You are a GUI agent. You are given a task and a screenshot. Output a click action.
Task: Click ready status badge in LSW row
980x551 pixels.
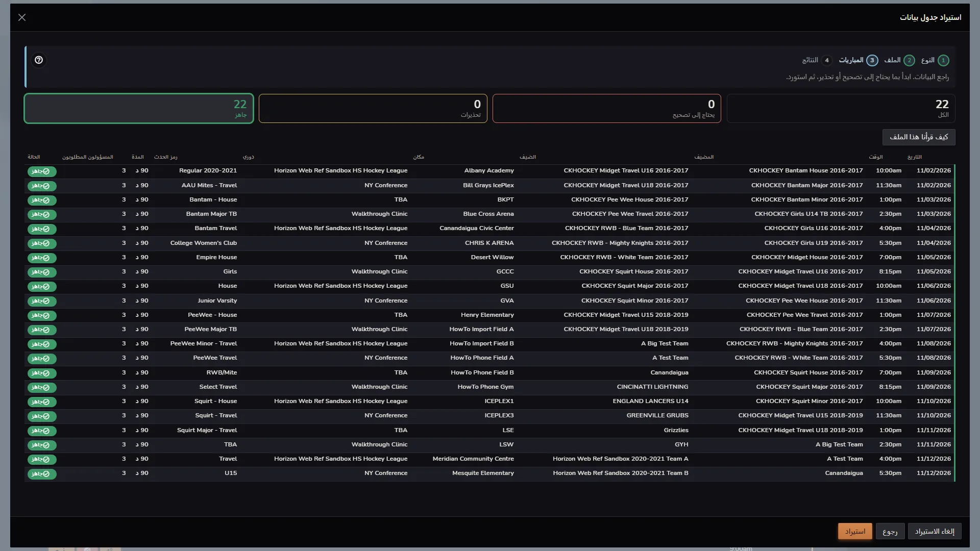(42, 445)
